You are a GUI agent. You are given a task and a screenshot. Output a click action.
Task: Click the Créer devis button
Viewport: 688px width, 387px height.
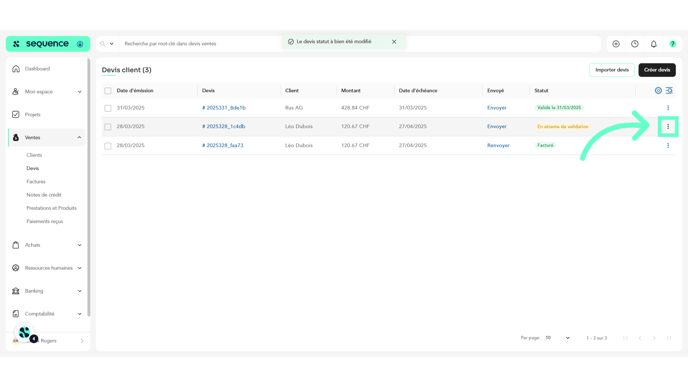pos(657,70)
